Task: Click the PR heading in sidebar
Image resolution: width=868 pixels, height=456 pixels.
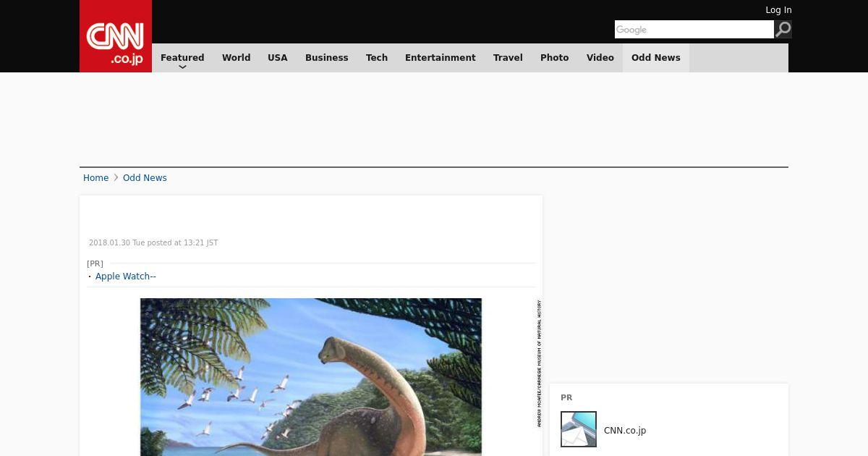Action: coord(566,398)
